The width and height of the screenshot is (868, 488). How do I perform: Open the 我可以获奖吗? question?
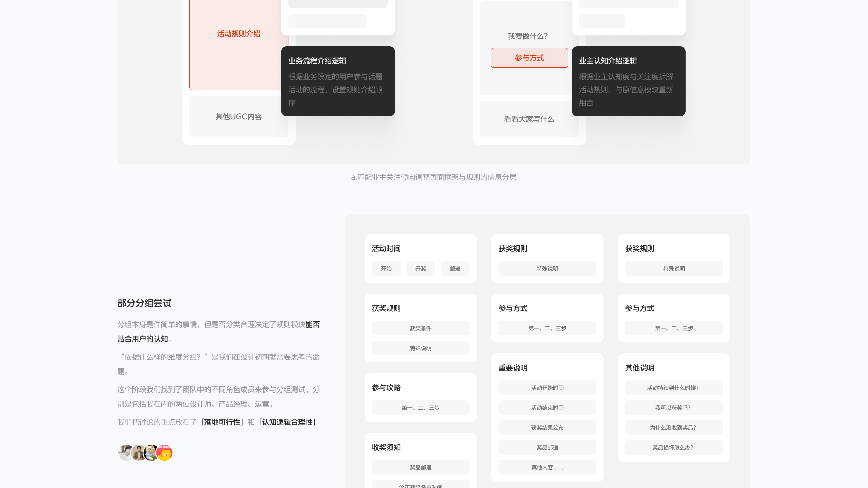point(674,408)
